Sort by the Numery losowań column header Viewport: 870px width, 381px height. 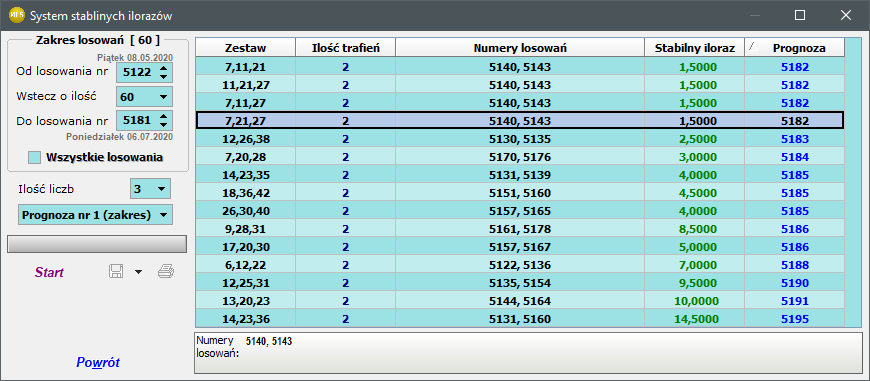(520, 48)
